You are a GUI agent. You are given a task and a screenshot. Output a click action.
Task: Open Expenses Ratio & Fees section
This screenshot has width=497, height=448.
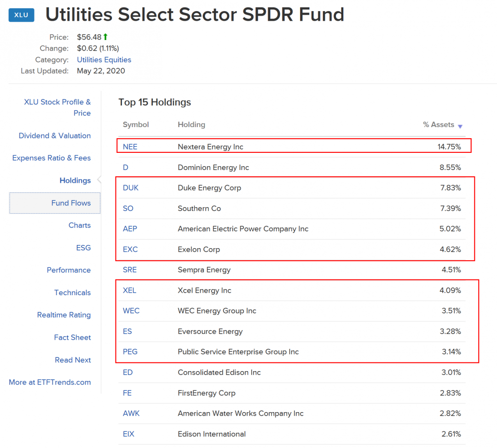(x=52, y=158)
